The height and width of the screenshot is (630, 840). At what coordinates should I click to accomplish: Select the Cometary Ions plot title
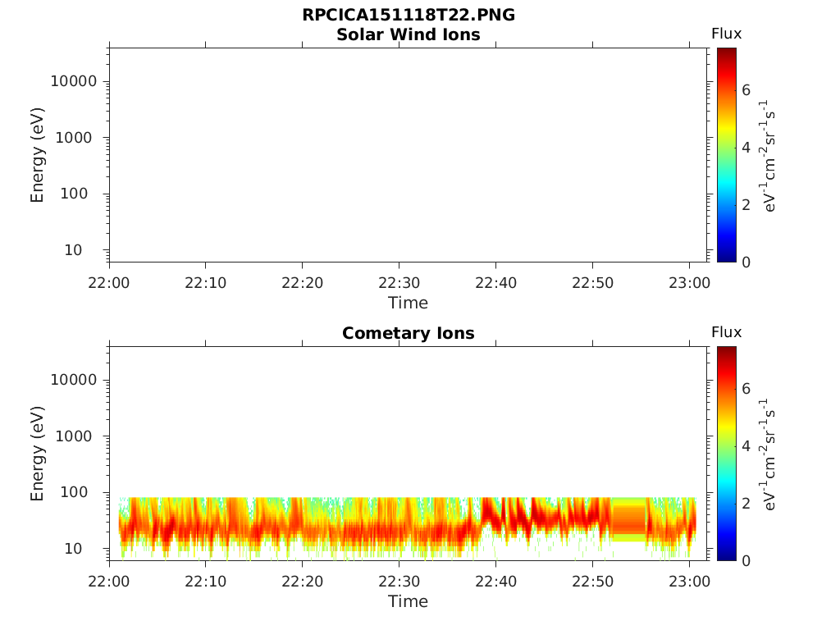coord(409,333)
